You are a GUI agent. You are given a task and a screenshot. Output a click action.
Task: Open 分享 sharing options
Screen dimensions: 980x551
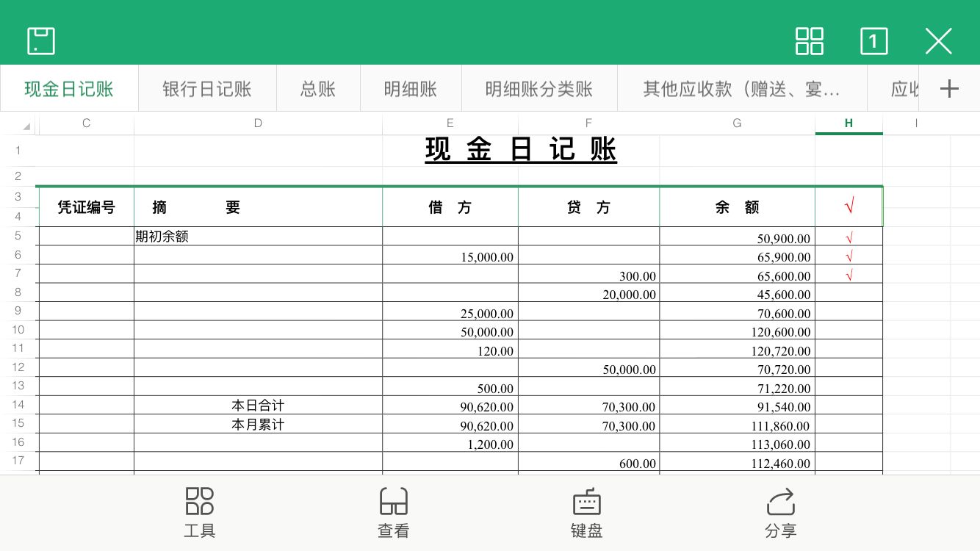pyautogui.click(x=781, y=512)
